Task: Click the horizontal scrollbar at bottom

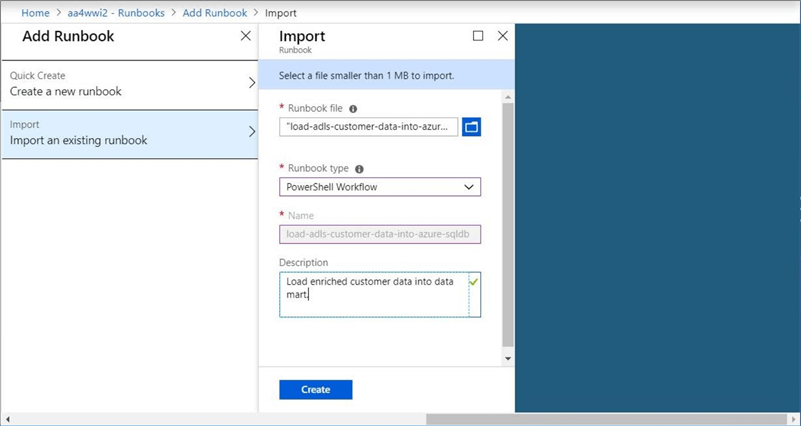Action: pyautogui.click(x=600, y=419)
